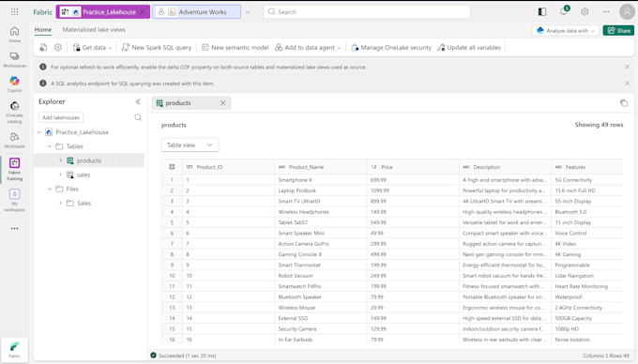638x364 pixels.
Task: Collapse the Explorer pane
Action: 138,101
